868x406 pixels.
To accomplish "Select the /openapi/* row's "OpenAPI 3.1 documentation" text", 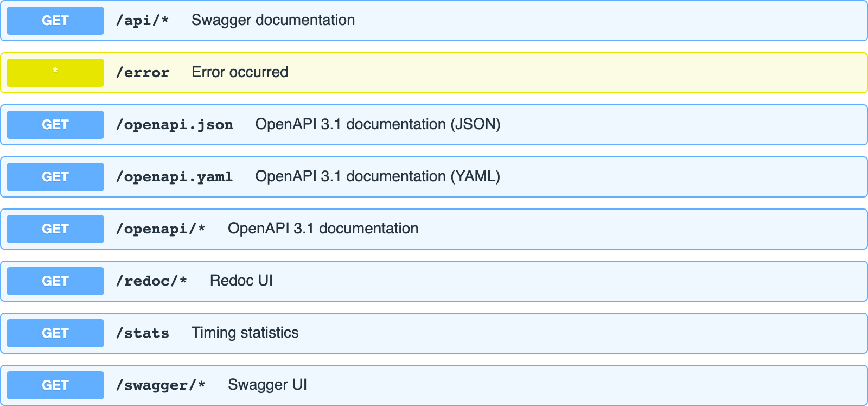I will coord(323,229).
